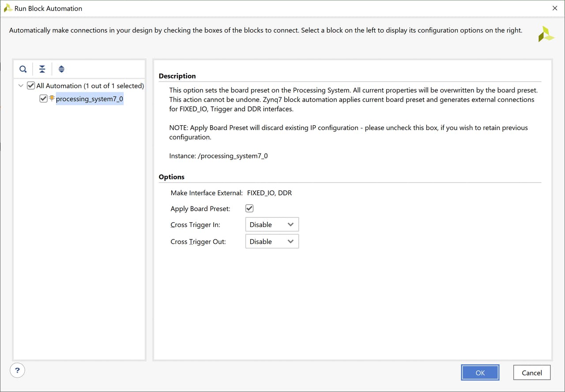This screenshot has height=392, width=565.
Task: Click the search icon above the tree
Action: tap(23, 69)
